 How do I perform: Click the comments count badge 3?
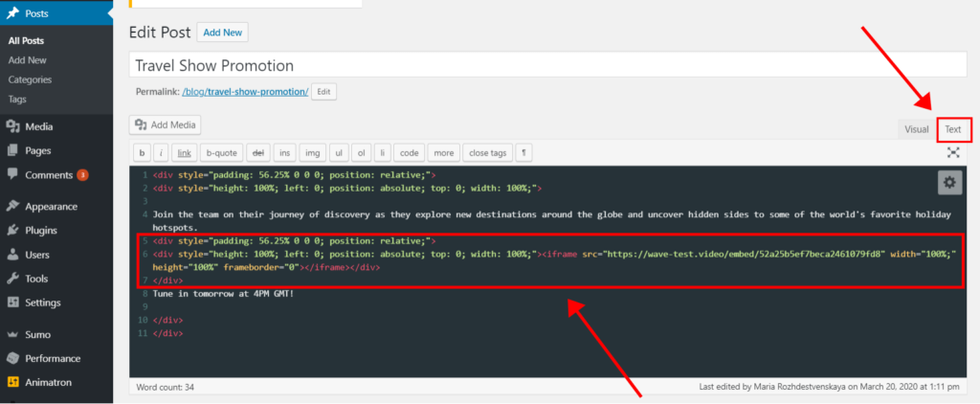(82, 175)
